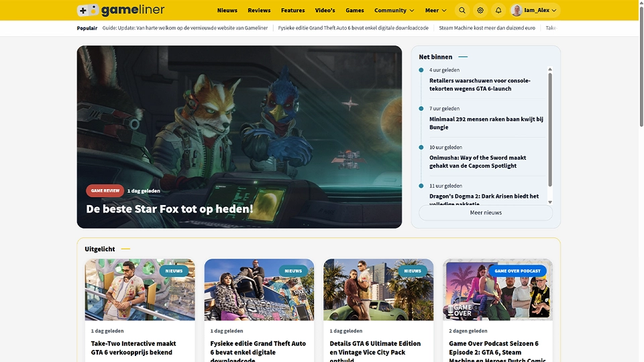The height and width of the screenshot is (362, 644).
Task: Open Fysieke editie Grand Theft Auto 6 title
Action: [x=258, y=351]
